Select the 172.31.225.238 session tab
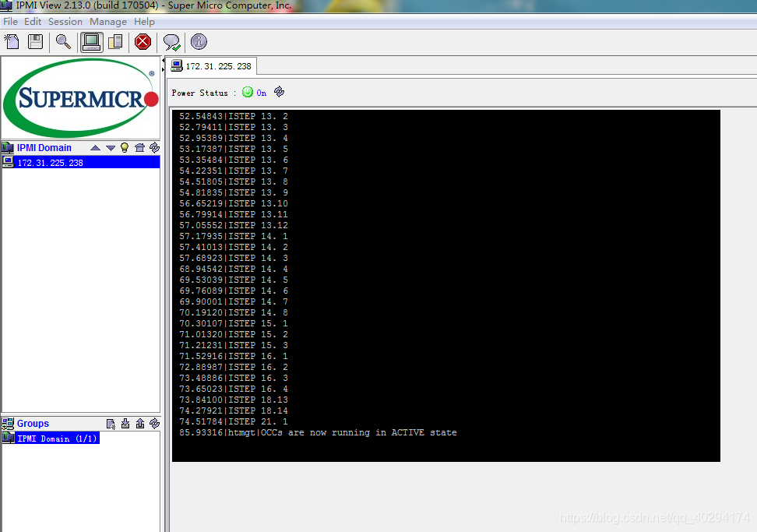 pos(212,66)
